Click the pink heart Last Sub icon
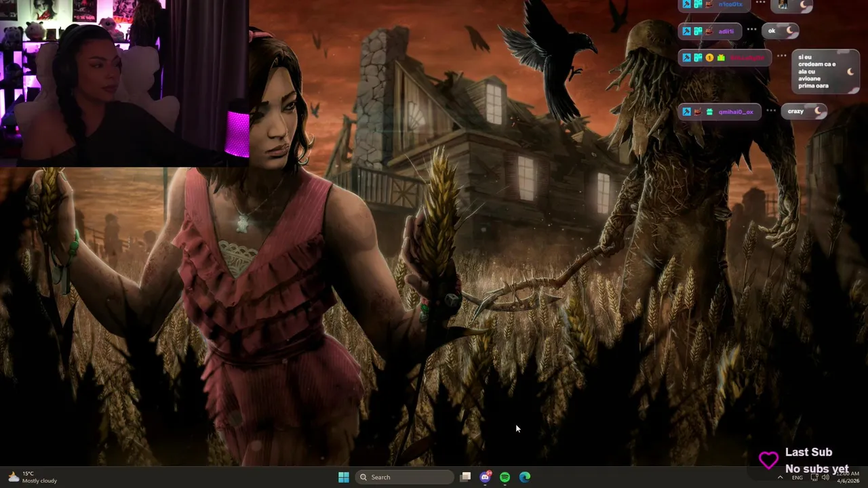 (768, 461)
